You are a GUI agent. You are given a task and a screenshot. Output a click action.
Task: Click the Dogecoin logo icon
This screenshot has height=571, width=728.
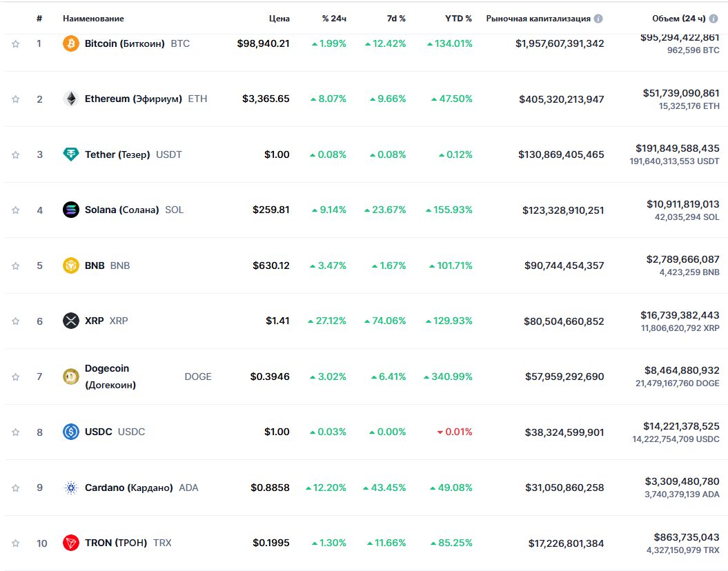click(x=71, y=377)
